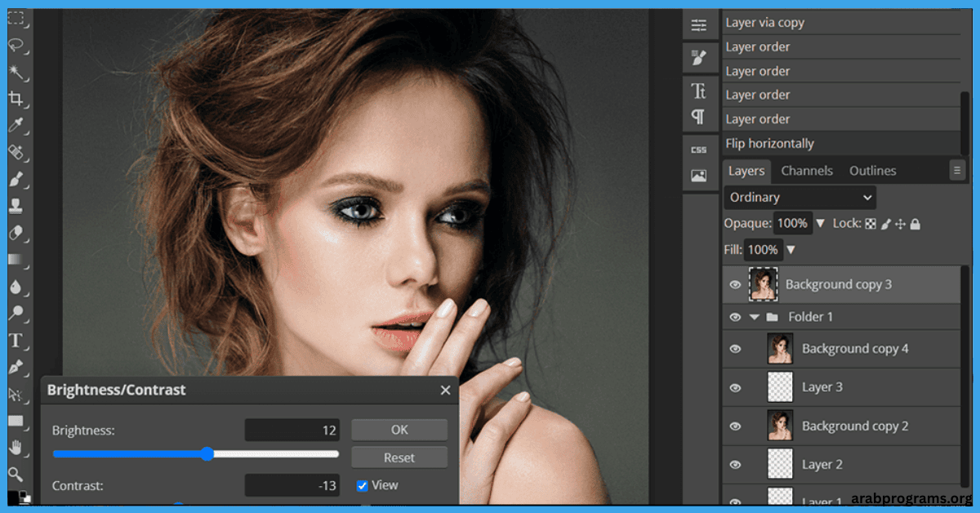Open the Brush settings panel icon
Viewport: 980px width, 513px height.
point(699,57)
